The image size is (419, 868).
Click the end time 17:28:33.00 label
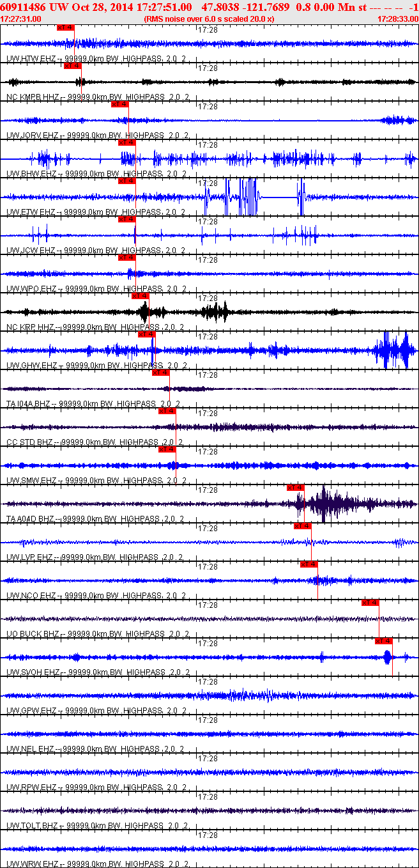click(x=397, y=19)
